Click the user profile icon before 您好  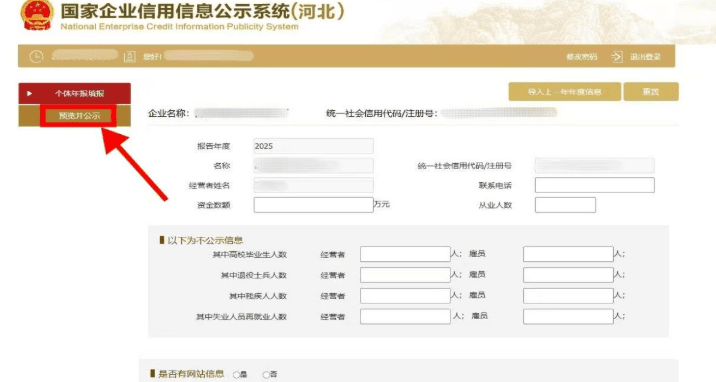coord(130,57)
